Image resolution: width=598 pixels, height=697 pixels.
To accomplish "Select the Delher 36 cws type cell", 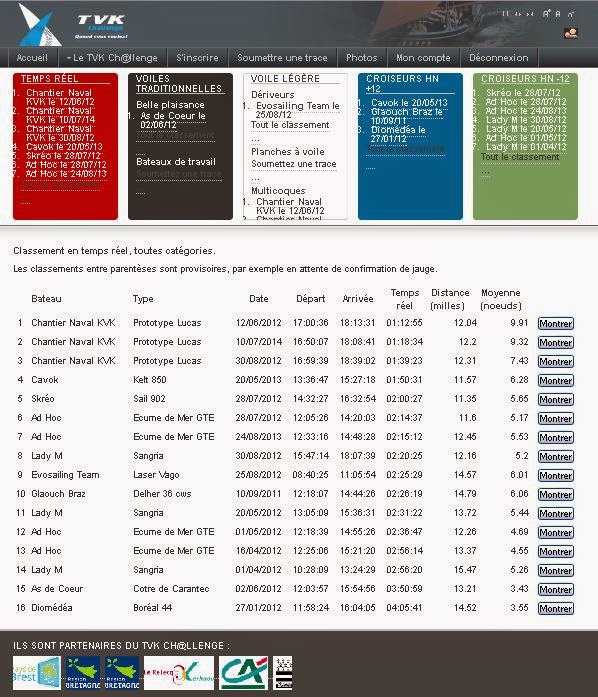I will (162, 494).
